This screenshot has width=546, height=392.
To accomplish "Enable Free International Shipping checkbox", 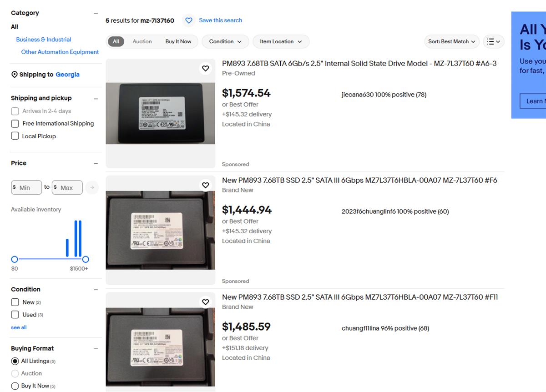I will [x=15, y=124].
